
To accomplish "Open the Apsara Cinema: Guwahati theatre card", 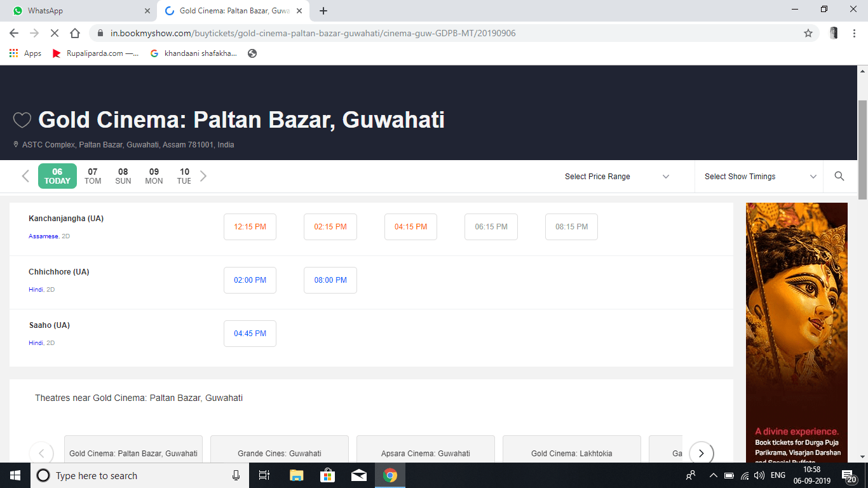I will pos(426,449).
